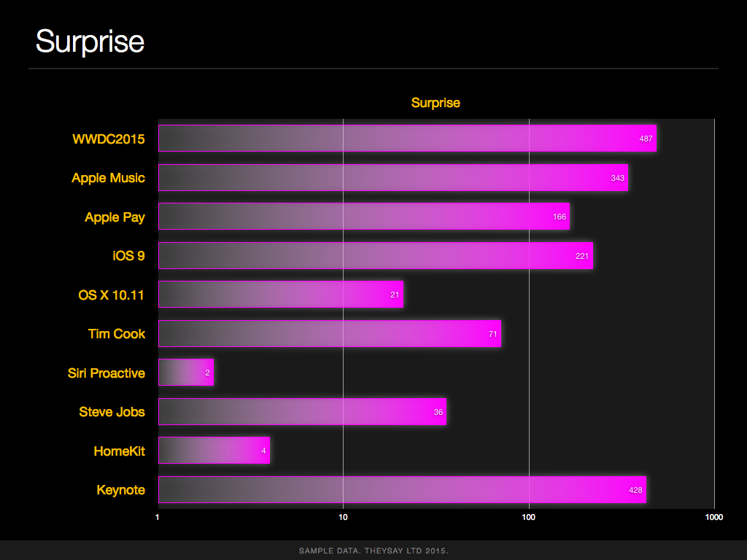Select the 'iOS 9' category label
747x560 pixels.
(128, 256)
